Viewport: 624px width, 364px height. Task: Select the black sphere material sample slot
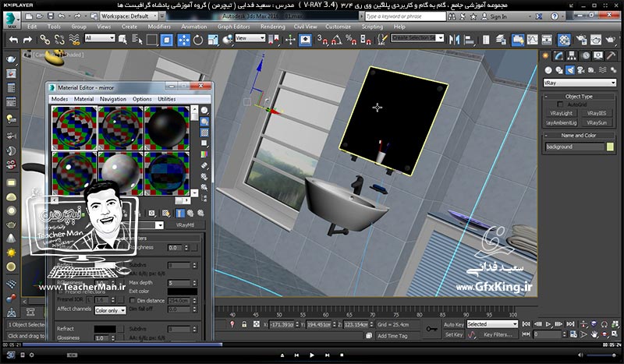point(166,128)
